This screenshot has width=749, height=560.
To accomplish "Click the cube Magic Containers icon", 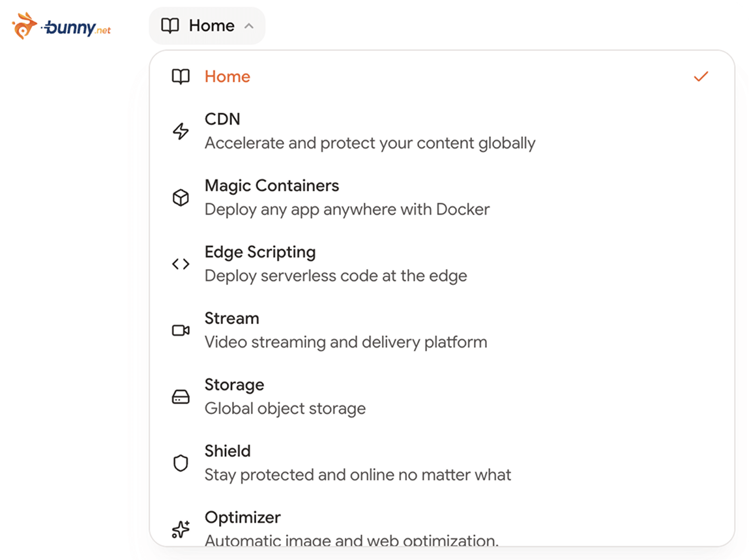I will [181, 198].
